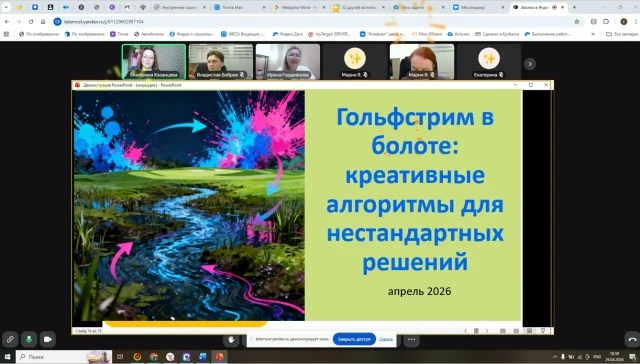Copy the meeting link with the chain icon
This screenshot has width=640, height=364.
click(x=10, y=339)
